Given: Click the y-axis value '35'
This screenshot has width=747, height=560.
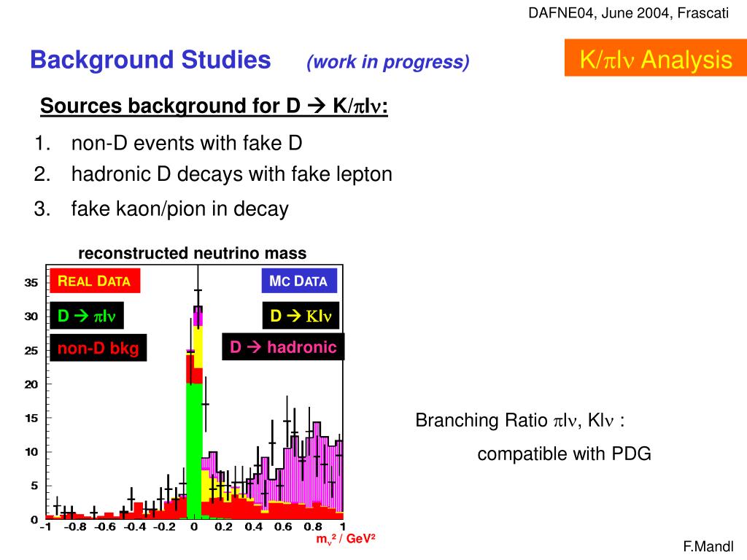Looking at the screenshot, I should coord(31,282).
